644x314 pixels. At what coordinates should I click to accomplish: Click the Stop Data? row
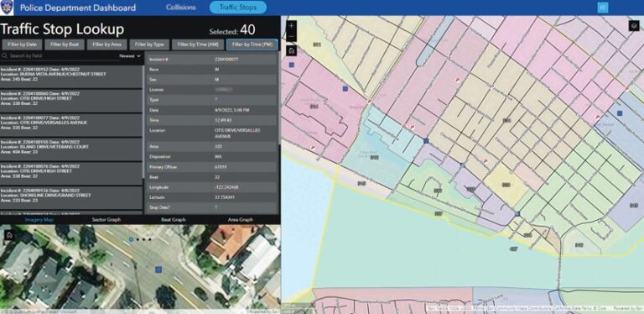coord(211,207)
